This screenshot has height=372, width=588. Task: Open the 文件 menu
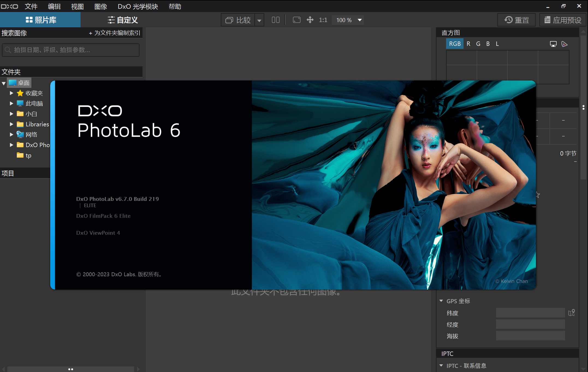31,6
